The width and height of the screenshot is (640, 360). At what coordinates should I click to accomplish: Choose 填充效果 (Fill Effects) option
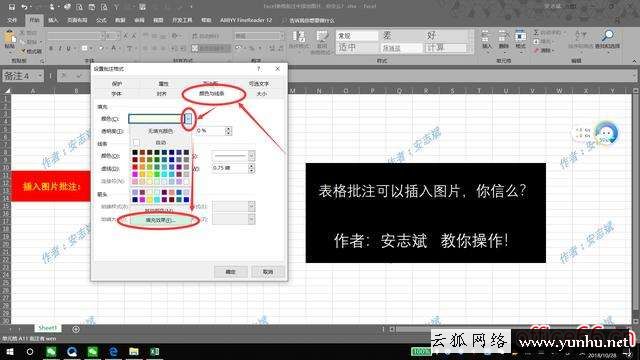[x=161, y=220]
